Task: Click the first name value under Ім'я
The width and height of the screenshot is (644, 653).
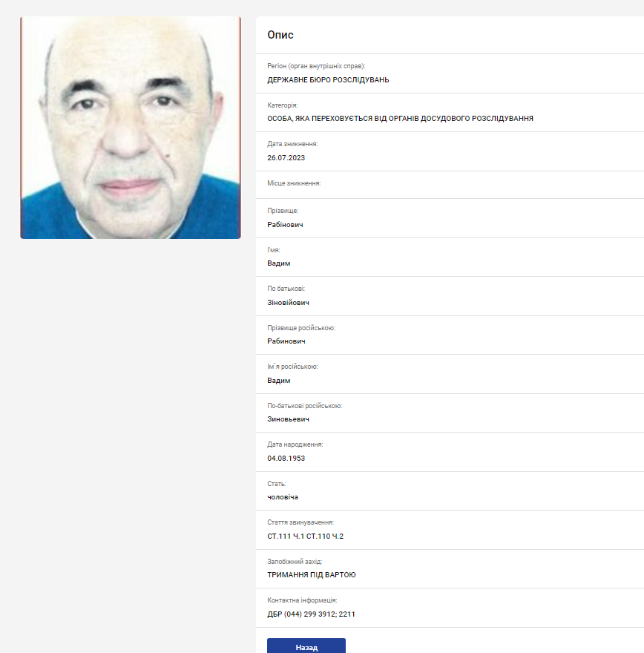Action: 278,263
